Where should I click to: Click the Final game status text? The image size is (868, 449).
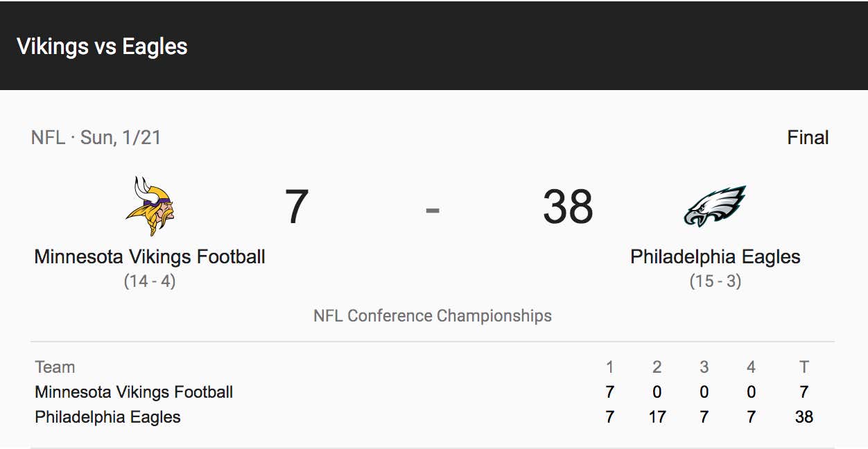click(808, 138)
